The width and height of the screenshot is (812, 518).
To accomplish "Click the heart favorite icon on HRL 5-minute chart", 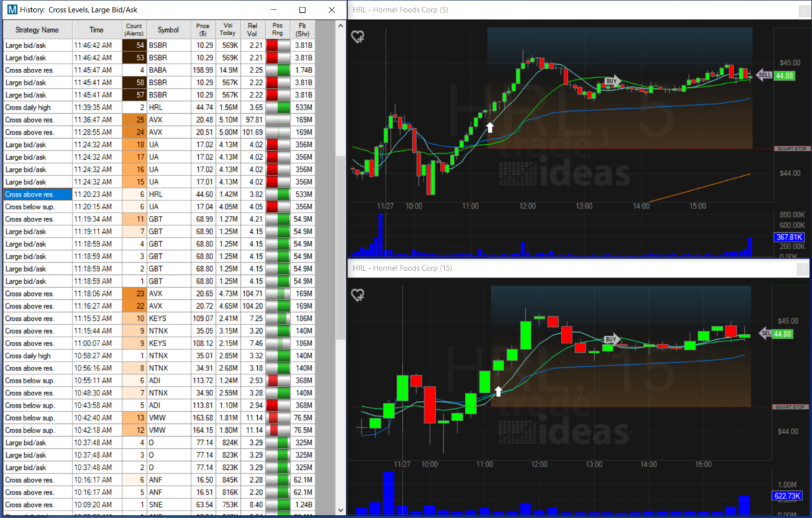I will pyautogui.click(x=359, y=37).
